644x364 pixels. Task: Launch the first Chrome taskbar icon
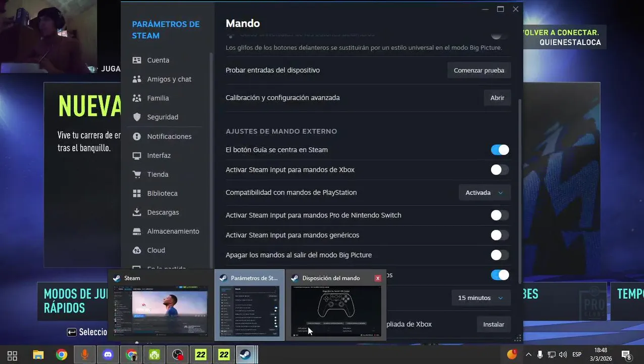pyautogui.click(x=62, y=355)
